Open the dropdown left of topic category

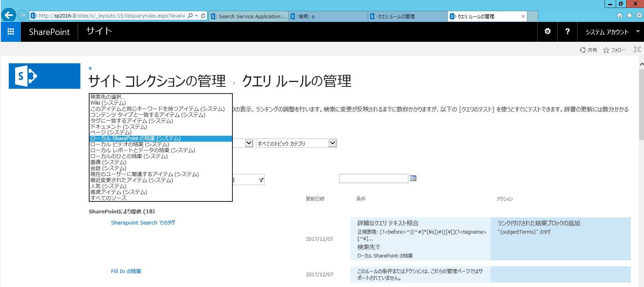(249, 143)
